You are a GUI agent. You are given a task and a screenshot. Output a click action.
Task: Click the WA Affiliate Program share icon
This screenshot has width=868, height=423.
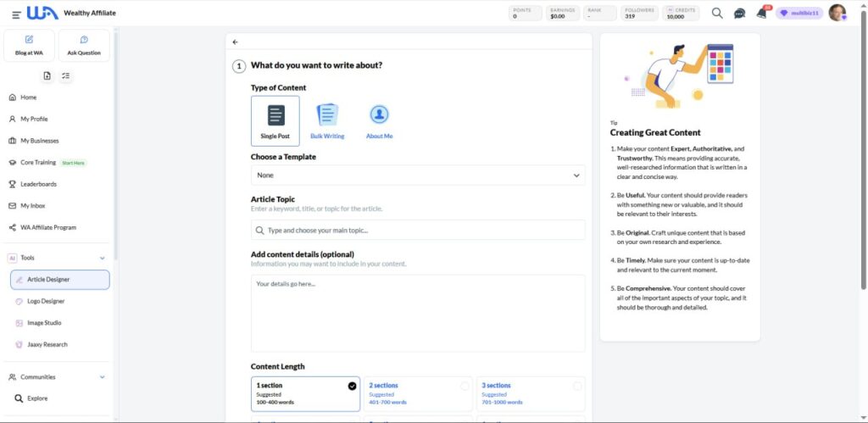[x=12, y=227]
